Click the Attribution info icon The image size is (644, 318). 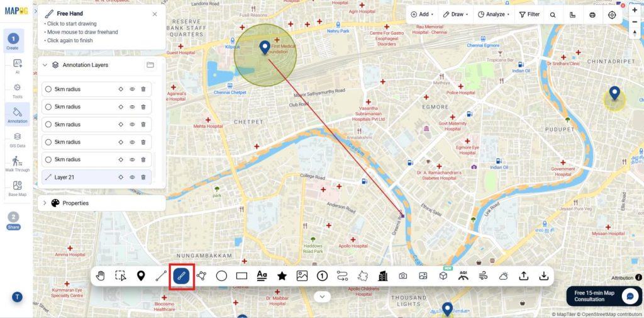pos(639,278)
